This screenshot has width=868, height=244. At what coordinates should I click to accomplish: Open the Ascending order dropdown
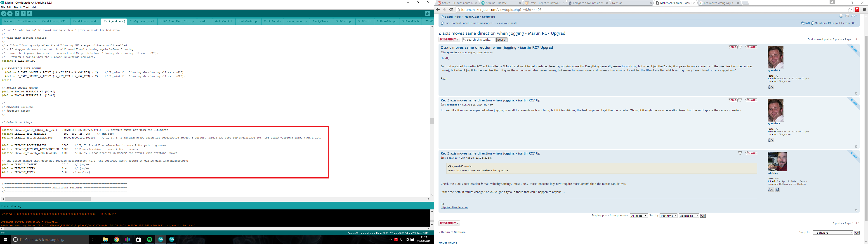coord(689,216)
